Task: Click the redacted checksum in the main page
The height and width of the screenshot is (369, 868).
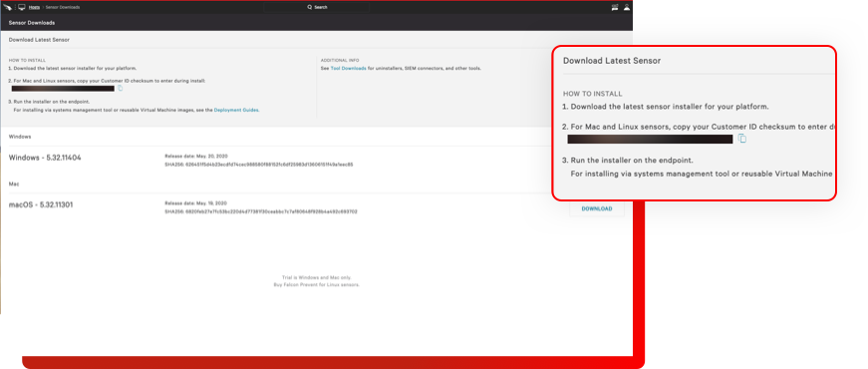Action: pos(63,88)
